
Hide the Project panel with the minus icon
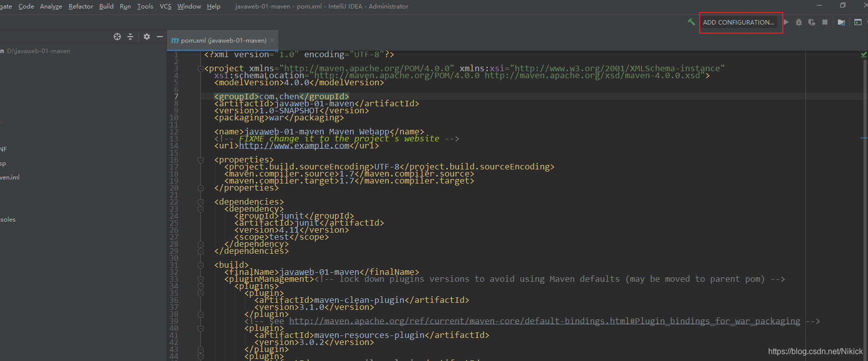pyautogui.click(x=160, y=37)
